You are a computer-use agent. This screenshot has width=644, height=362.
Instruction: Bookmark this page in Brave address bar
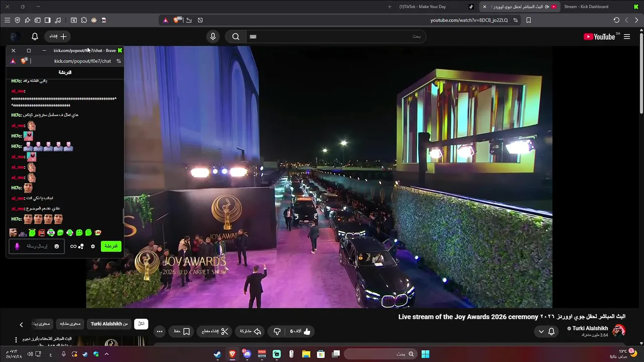pos(528,20)
